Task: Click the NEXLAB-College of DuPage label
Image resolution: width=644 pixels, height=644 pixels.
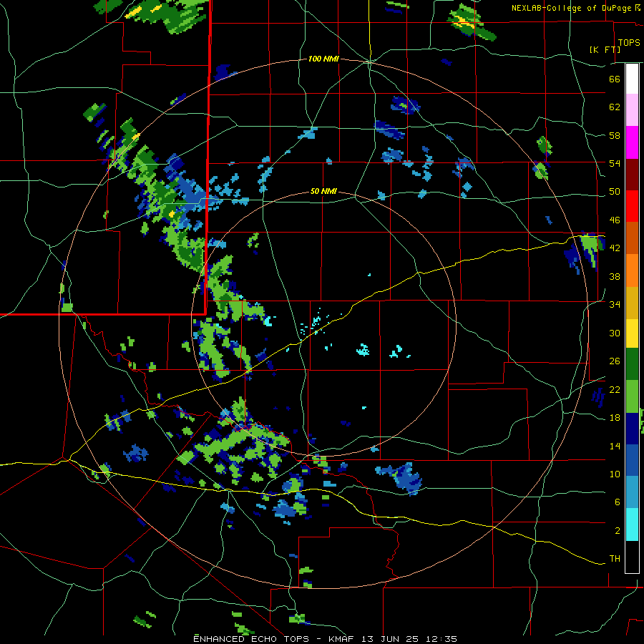Action: tap(571, 8)
